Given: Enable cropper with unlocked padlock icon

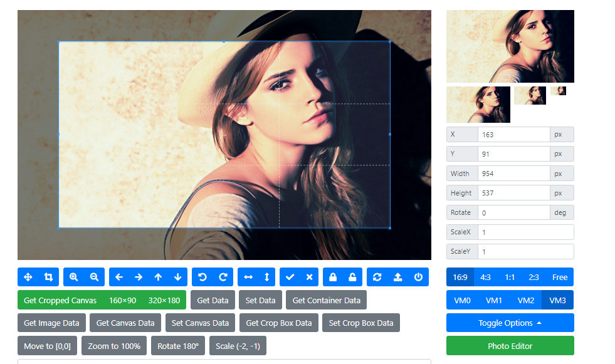Looking at the screenshot, I should [x=352, y=277].
